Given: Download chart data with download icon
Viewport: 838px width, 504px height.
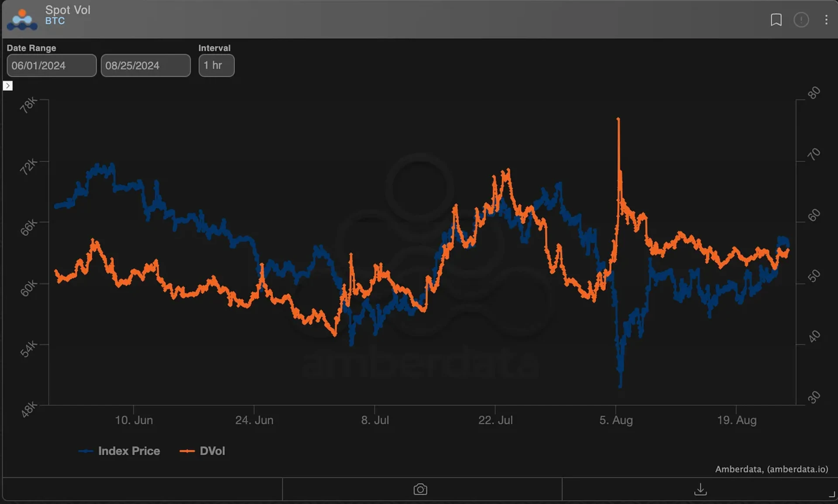Looking at the screenshot, I should pos(701,489).
